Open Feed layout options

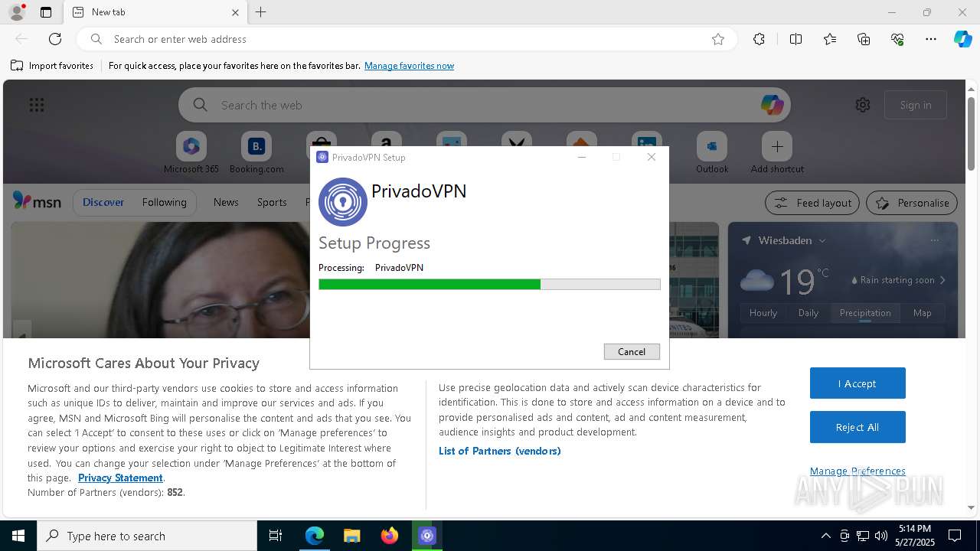click(813, 203)
